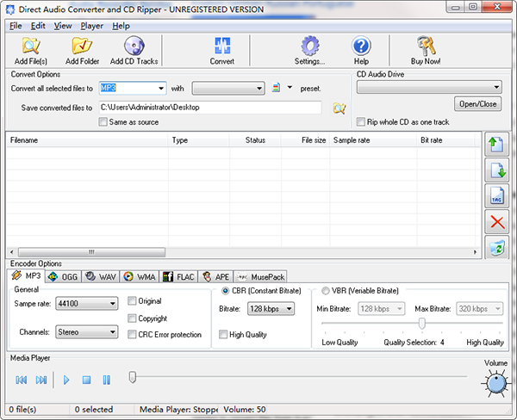
Task: Click the file list horizontal scrollbar thumb
Action: click(x=91, y=252)
